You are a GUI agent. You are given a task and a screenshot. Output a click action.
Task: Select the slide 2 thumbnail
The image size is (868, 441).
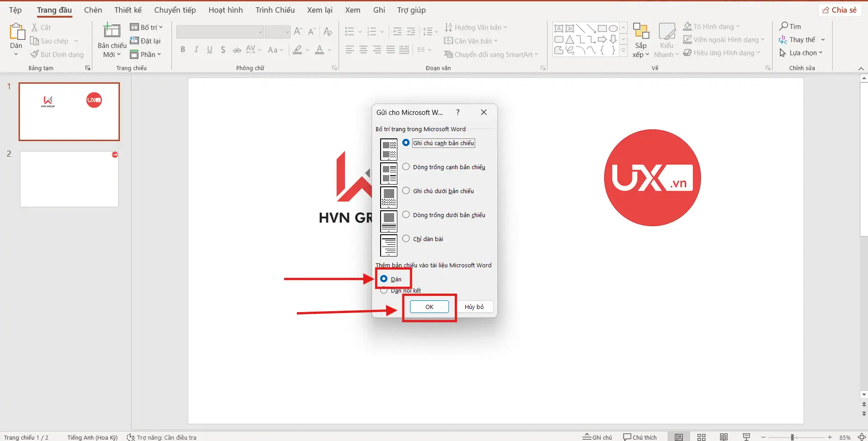pos(69,179)
